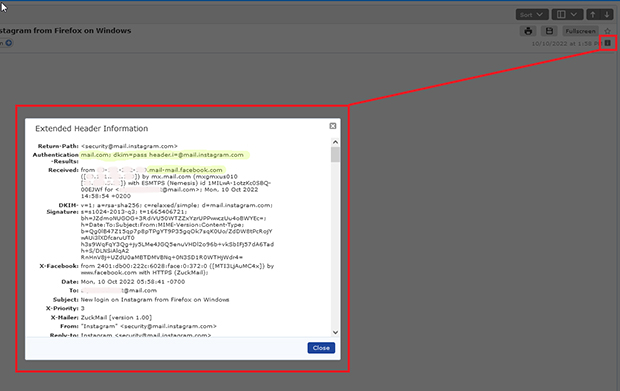Click the X-Facebook header value text
620x391 pixels.
click(177, 269)
